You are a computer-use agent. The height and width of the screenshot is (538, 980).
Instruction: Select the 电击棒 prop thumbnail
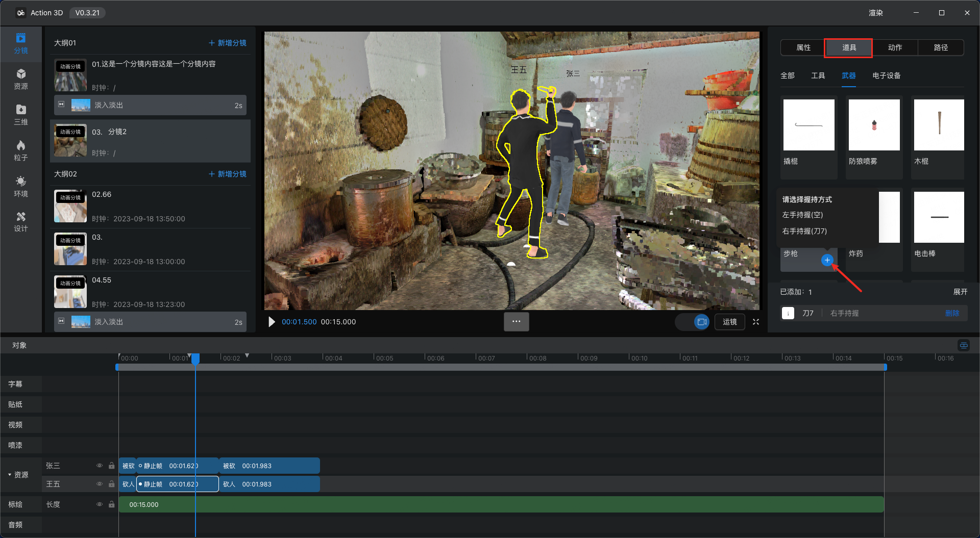939,217
